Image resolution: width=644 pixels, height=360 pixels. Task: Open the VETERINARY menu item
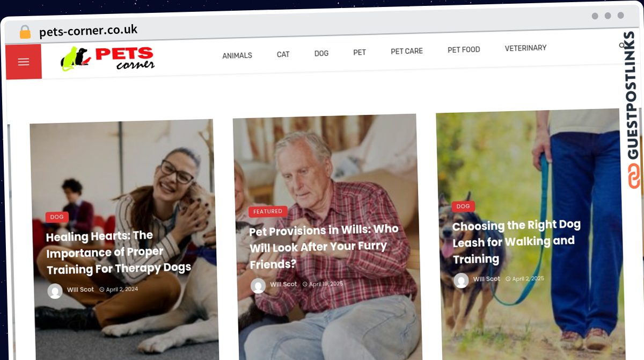[x=526, y=48]
